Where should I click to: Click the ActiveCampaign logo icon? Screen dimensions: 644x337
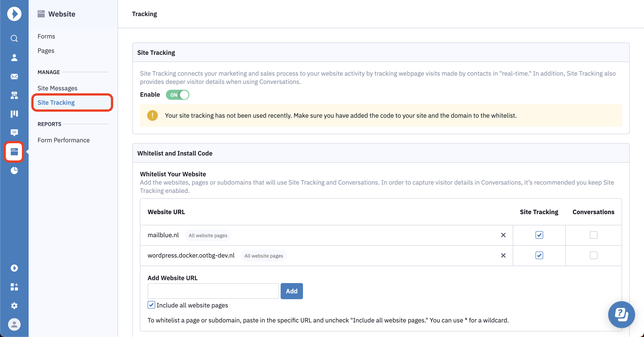click(x=14, y=14)
